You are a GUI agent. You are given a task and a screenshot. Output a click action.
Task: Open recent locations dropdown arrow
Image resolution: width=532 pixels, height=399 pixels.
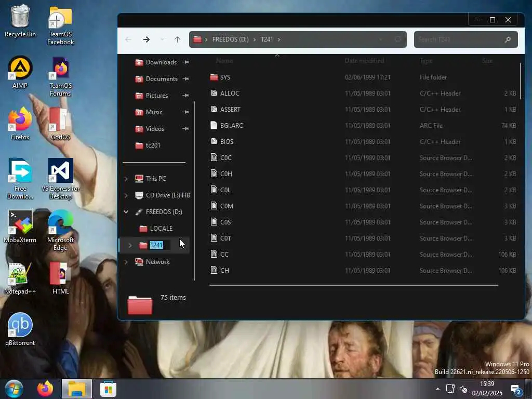(x=163, y=39)
